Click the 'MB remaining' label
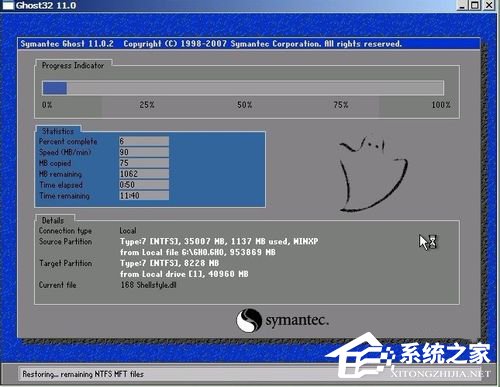The height and width of the screenshot is (387, 500). click(60, 174)
